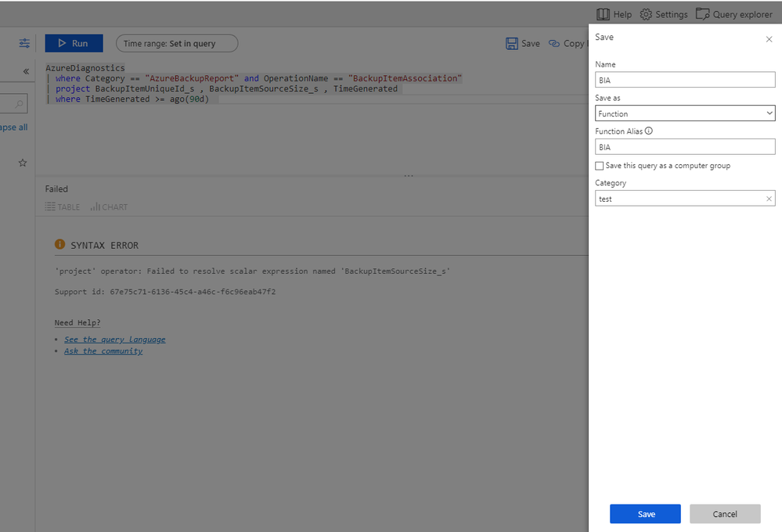Viewport: 782px width, 532px height.
Task: Click the Need Help? text
Action: tap(77, 322)
